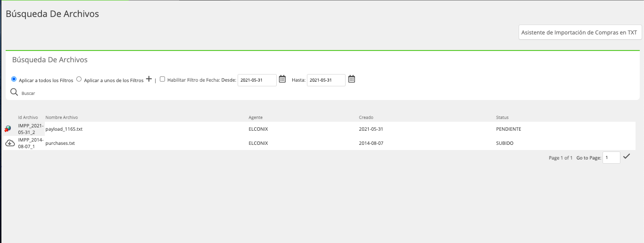Open the Hasta date calendar icon
The width and height of the screenshot is (644, 243).
point(351,79)
